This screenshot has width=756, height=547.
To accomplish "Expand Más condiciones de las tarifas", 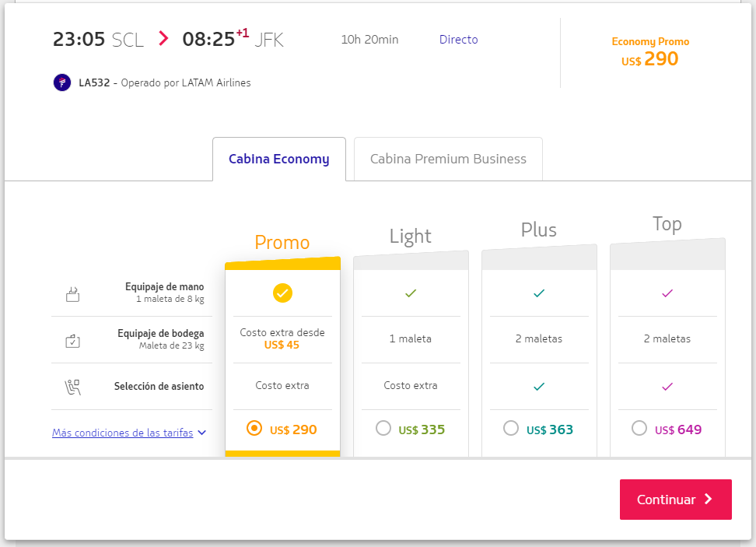I will [x=122, y=433].
